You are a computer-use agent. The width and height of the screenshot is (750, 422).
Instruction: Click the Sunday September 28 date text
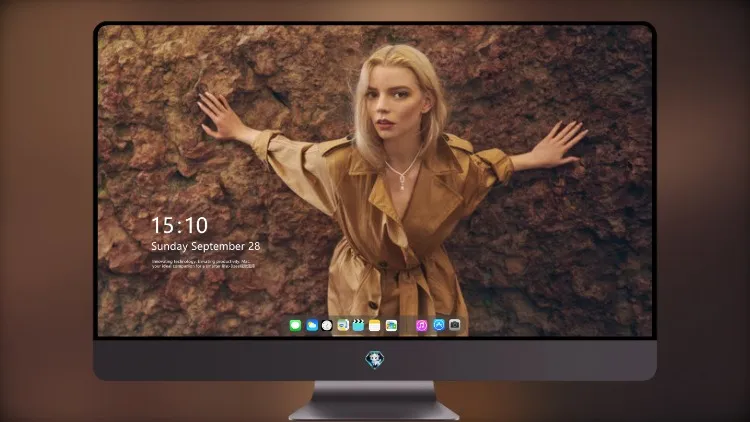pyautogui.click(x=206, y=246)
